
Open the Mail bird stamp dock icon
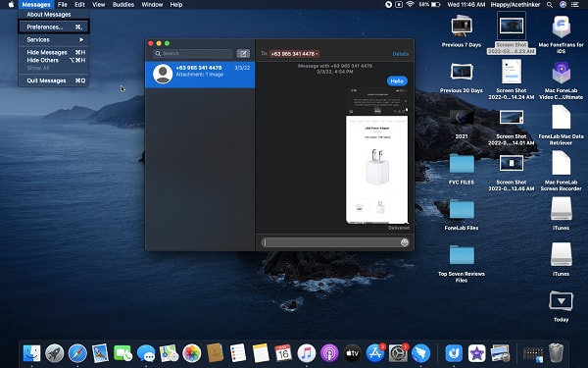coord(100,353)
